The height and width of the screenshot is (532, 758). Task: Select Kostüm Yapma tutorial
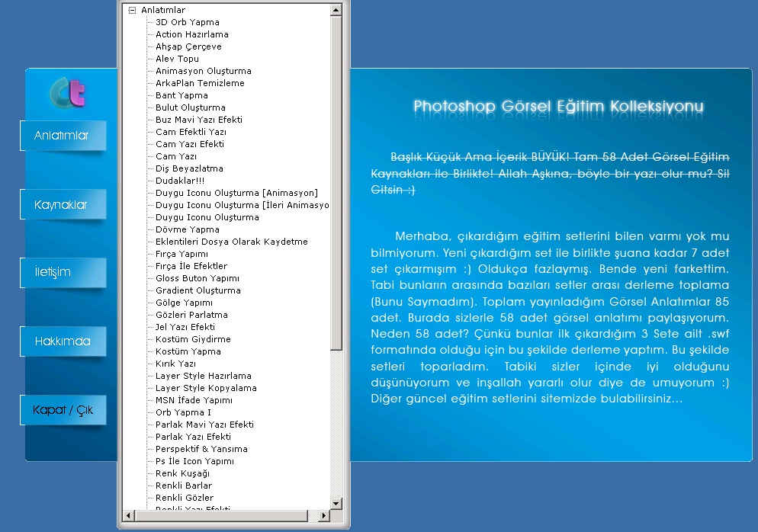pyautogui.click(x=188, y=351)
